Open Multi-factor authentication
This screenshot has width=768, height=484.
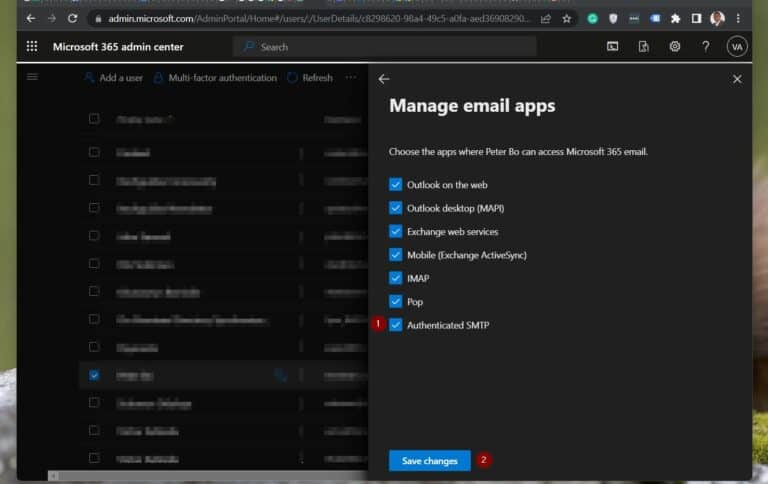tap(215, 78)
